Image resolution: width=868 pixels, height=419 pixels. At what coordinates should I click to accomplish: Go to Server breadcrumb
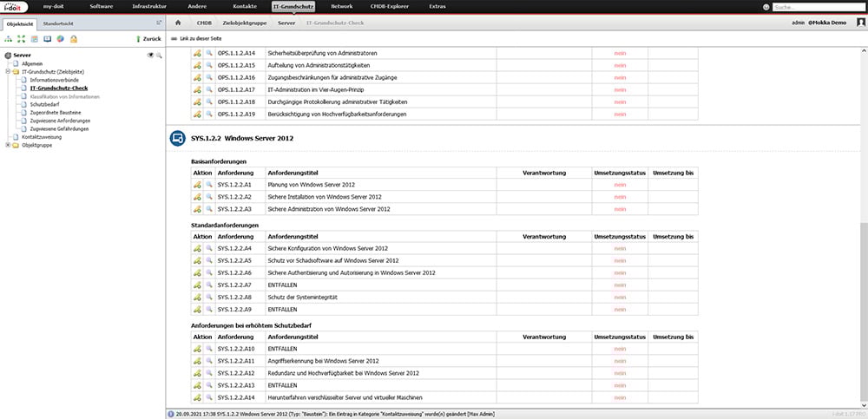click(286, 23)
